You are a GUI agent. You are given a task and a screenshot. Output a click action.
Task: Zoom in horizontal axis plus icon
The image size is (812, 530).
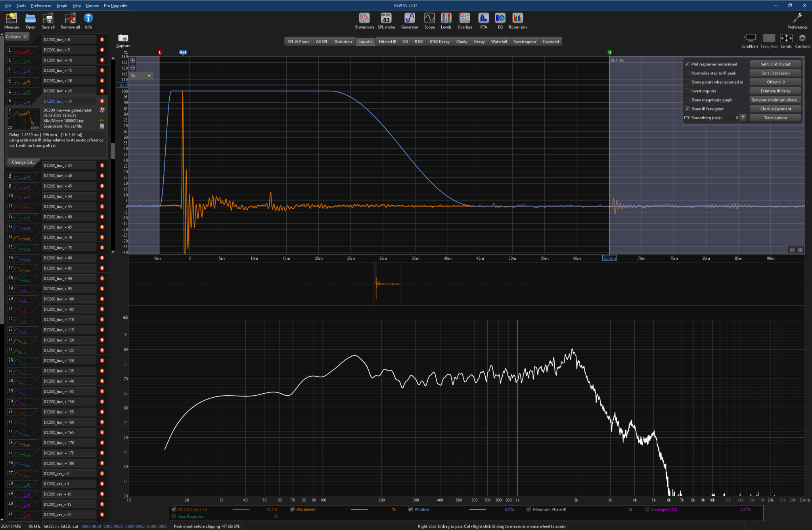coord(800,250)
